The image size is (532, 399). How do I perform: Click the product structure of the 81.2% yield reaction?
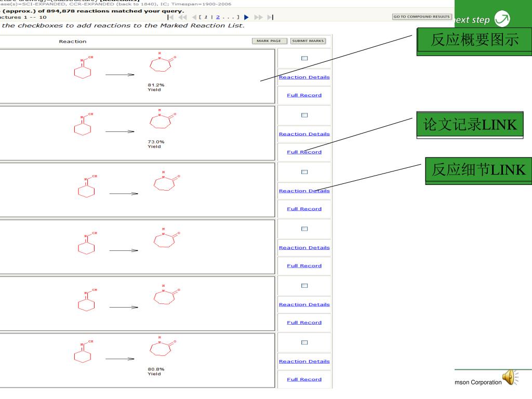pos(163,62)
